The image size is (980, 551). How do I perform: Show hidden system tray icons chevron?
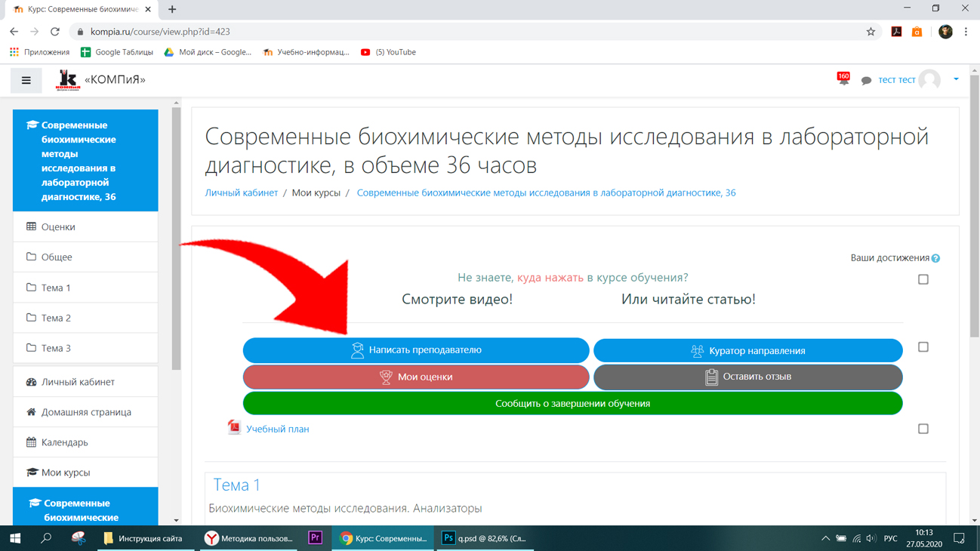coord(824,538)
